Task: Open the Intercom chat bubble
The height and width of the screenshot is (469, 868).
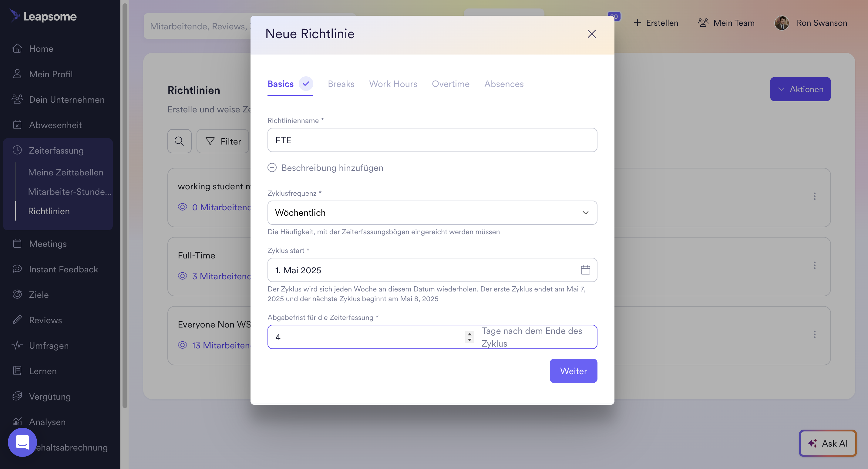Action: [22, 442]
